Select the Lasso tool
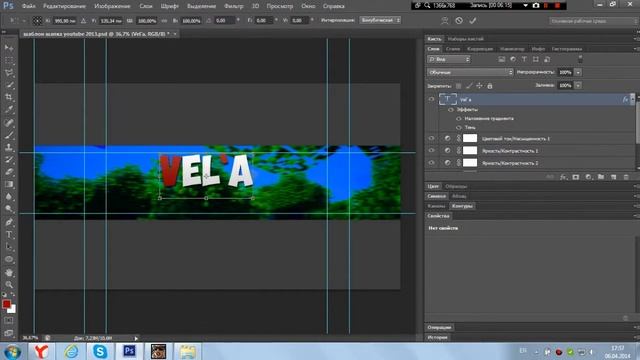Viewport: 640px width, 360px height. (9, 73)
